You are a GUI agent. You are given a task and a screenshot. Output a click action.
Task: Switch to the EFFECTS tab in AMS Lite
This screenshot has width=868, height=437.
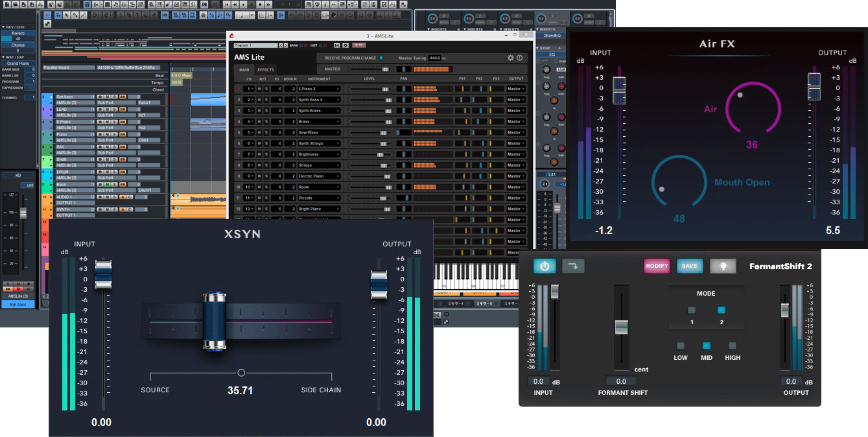coord(266,69)
